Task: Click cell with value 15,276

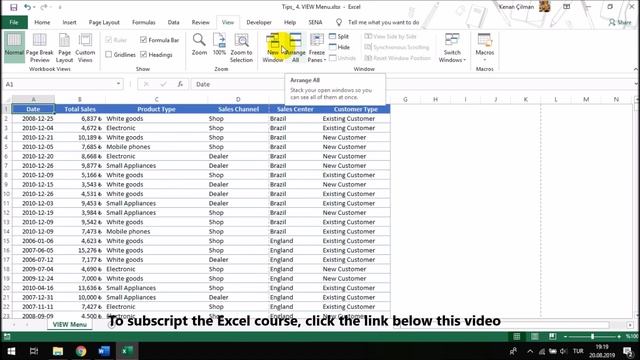Action: (80, 250)
